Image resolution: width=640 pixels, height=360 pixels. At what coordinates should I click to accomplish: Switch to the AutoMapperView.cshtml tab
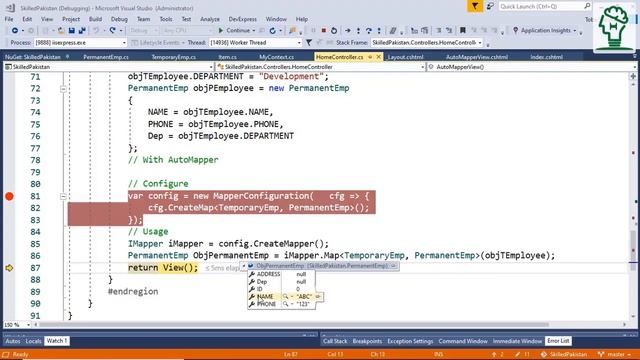[x=477, y=57]
